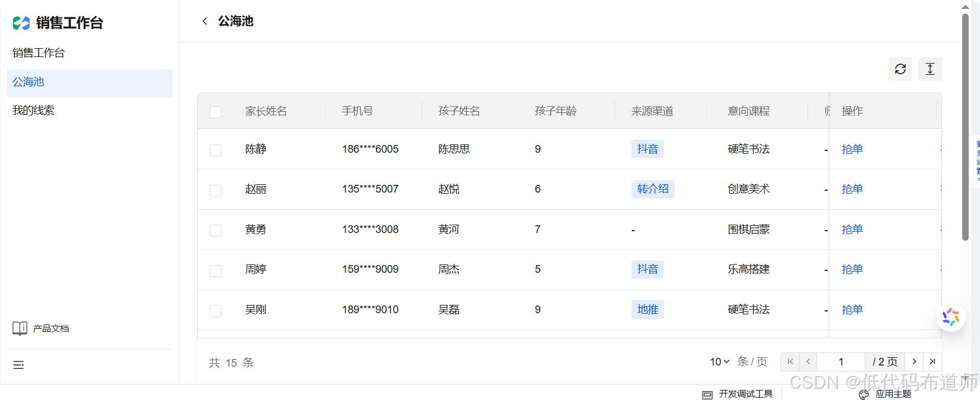Check the row for 陈静

(x=216, y=150)
